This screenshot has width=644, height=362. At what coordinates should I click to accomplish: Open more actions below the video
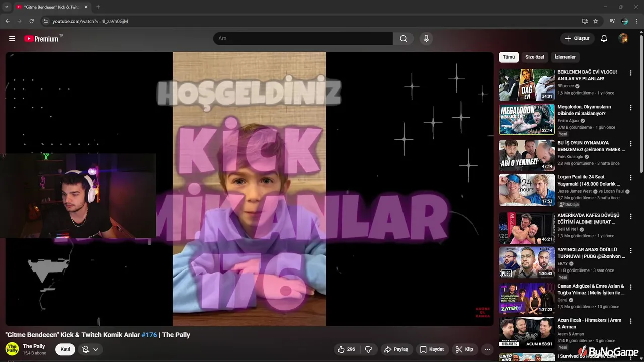(x=487, y=349)
